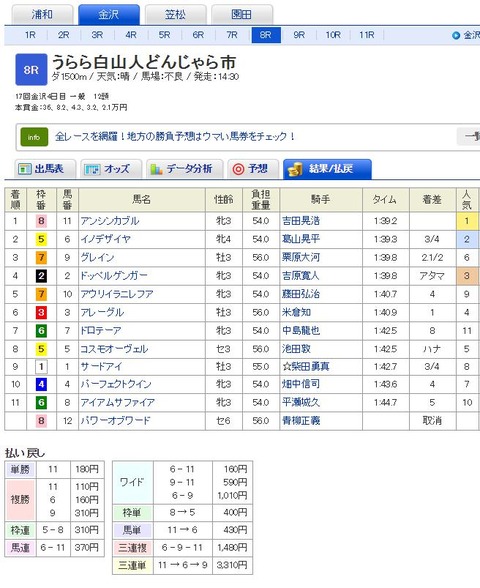
Task: Open jockey 畑中信司 profile
Action: (x=301, y=384)
